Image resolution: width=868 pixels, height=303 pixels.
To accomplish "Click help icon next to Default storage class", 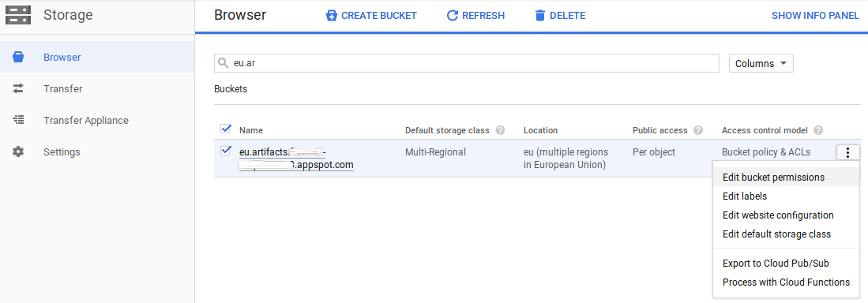I will point(500,130).
